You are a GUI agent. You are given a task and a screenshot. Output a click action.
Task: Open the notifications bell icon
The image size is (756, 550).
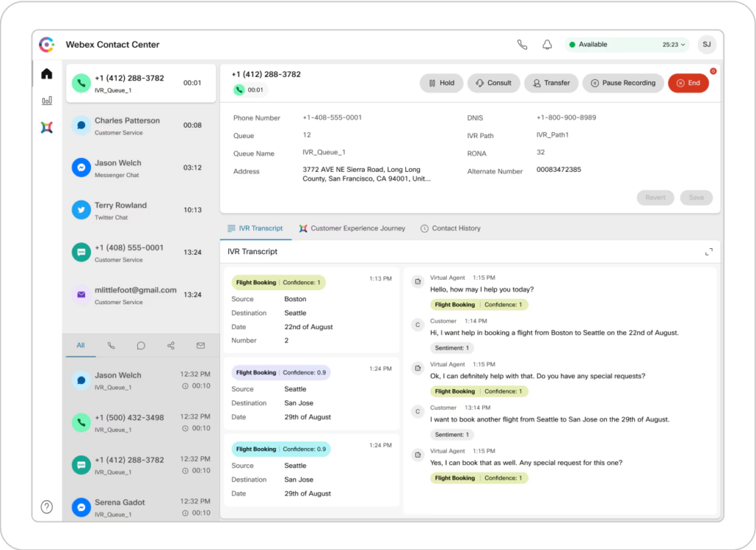click(x=547, y=45)
